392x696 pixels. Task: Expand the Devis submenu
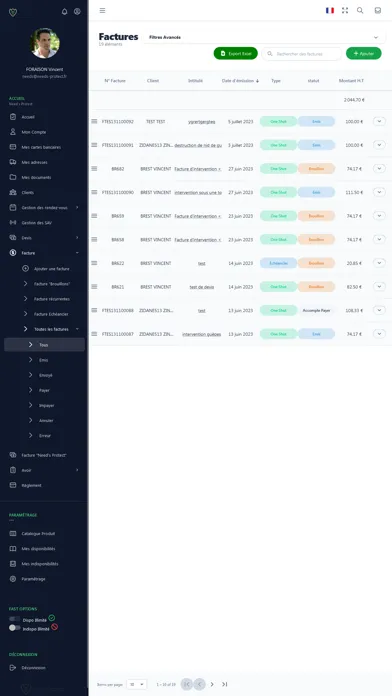(x=44, y=238)
